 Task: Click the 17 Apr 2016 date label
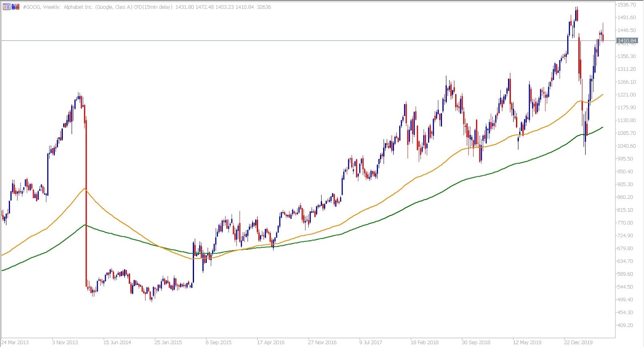271,343
